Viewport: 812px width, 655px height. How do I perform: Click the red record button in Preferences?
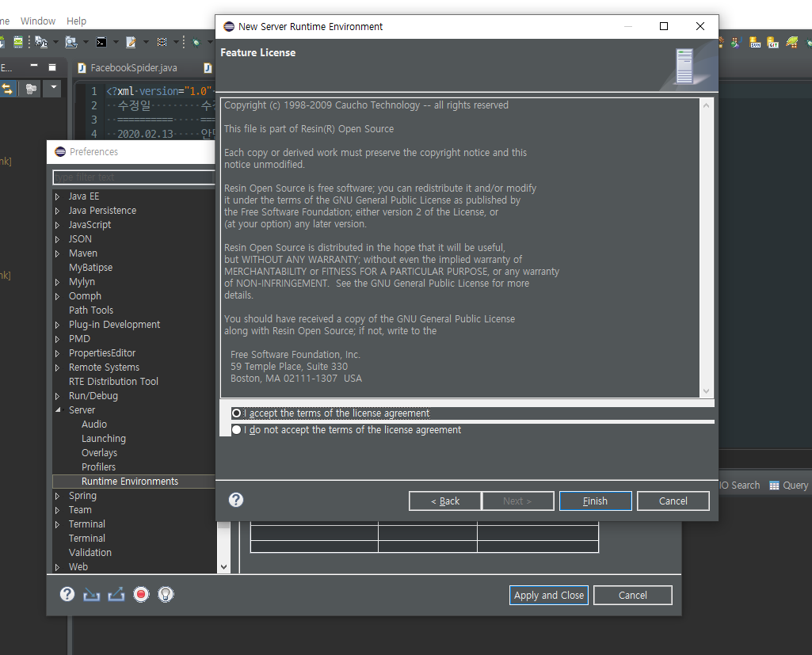coord(141,594)
